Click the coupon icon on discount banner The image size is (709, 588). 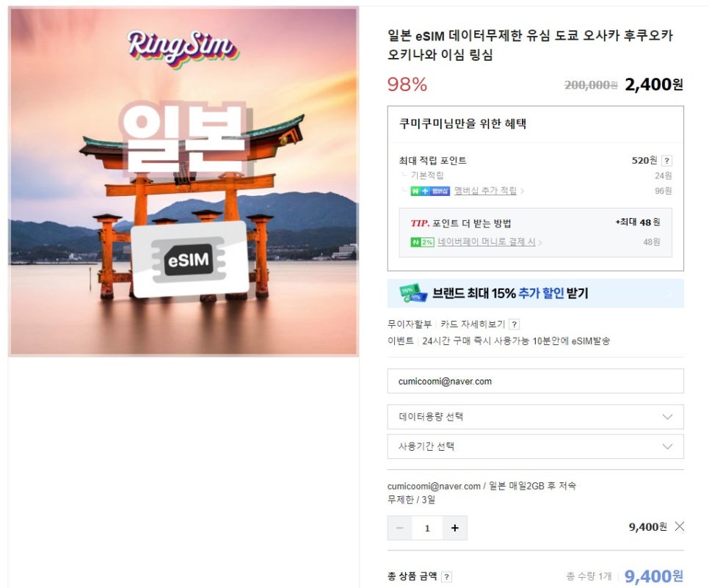click(x=413, y=294)
